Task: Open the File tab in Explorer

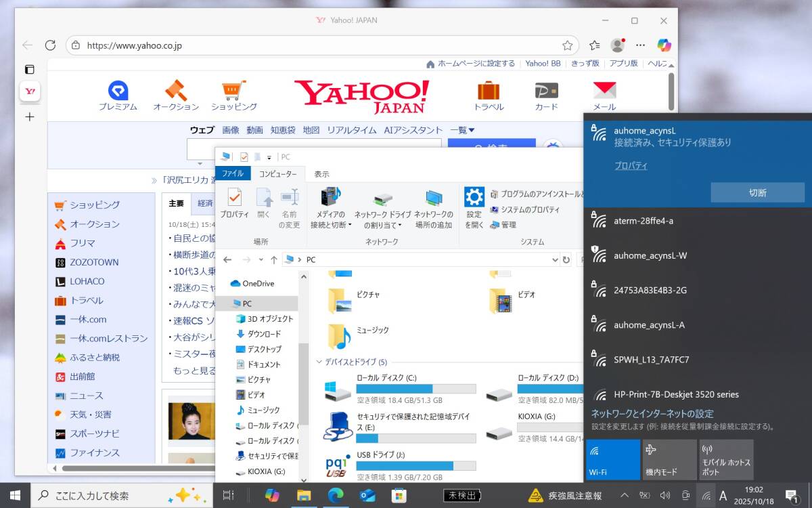Action: tap(233, 174)
